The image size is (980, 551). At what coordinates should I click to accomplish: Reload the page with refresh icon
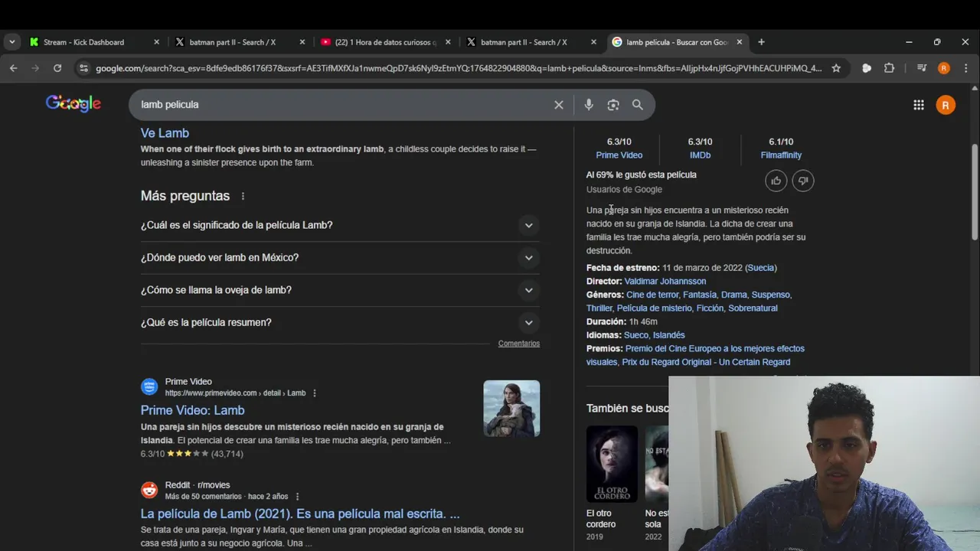coord(57,68)
